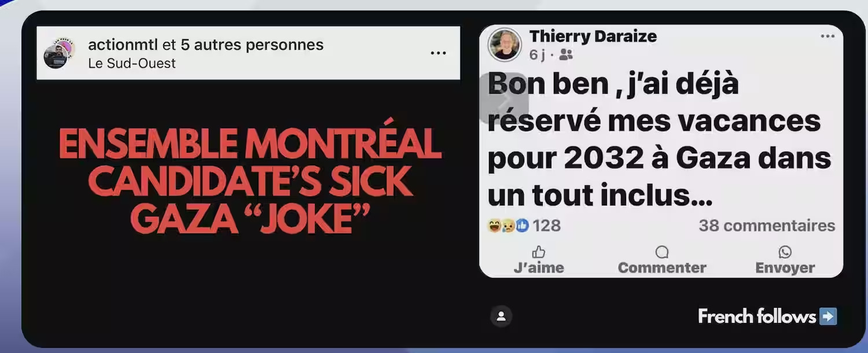Click the Commenter button label
The height and width of the screenshot is (353, 868).
click(x=662, y=268)
